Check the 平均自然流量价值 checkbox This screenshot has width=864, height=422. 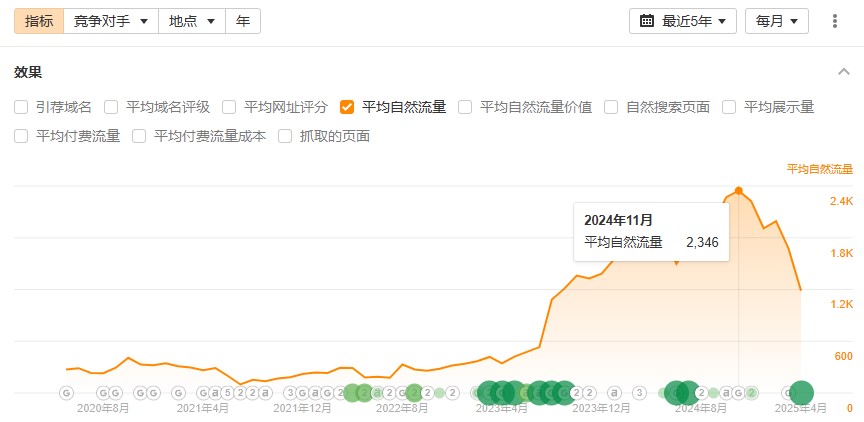465,107
